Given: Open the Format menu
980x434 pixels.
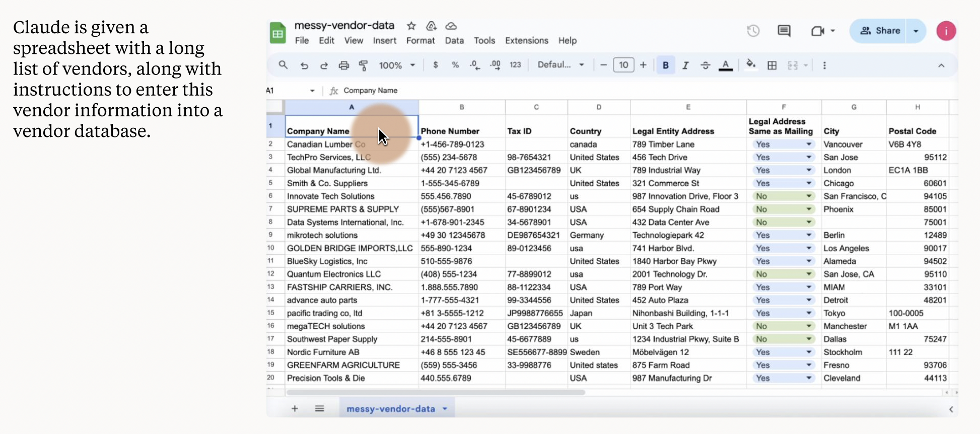Looking at the screenshot, I should pyautogui.click(x=420, y=41).
